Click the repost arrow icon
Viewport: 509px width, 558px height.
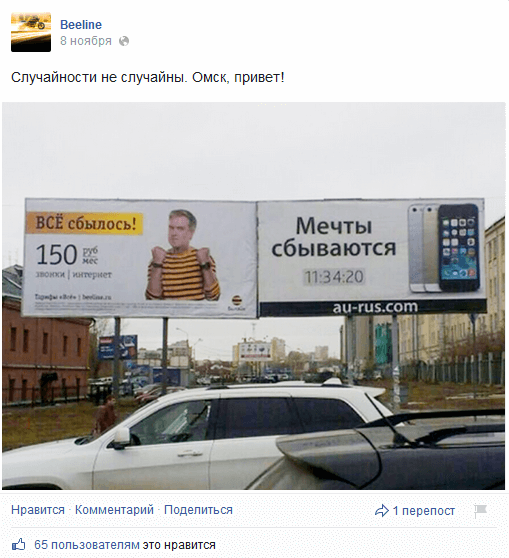[x=382, y=511]
